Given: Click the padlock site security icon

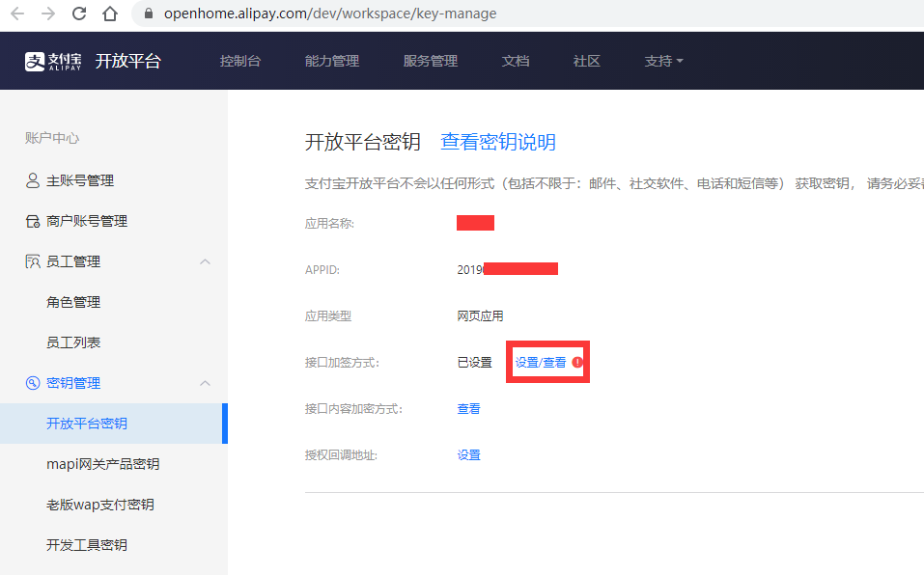Looking at the screenshot, I should point(149,14).
